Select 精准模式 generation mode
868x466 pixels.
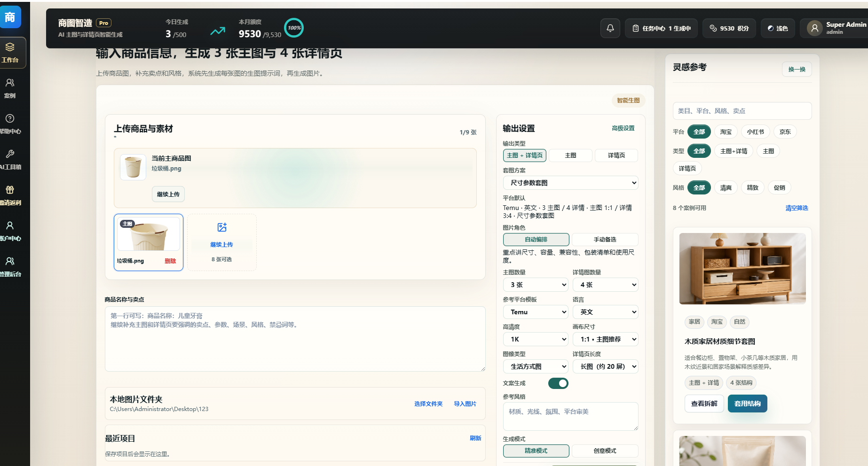pyautogui.click(x=536, y=451)
